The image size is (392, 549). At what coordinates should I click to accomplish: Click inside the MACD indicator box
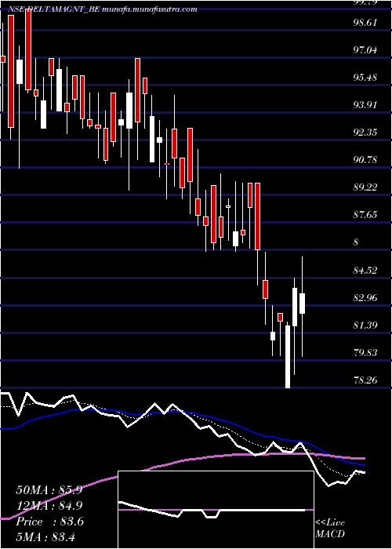216,510
